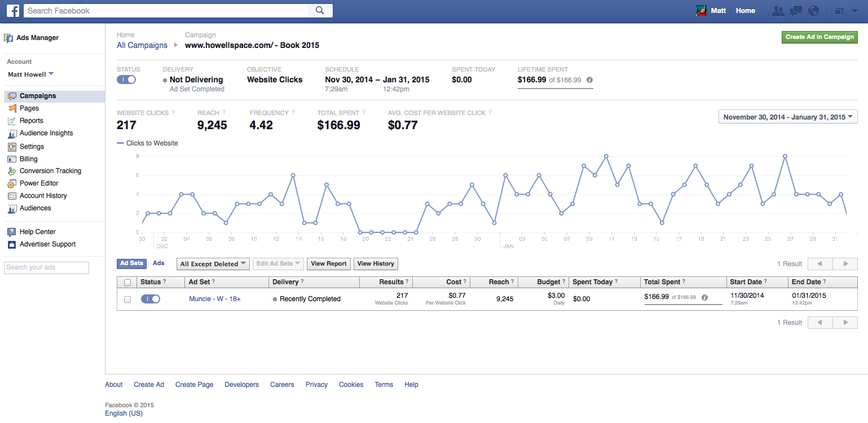Open friend requests icon
The height and width of the screenshot is (423, 868).
click(x=778, y=11)
